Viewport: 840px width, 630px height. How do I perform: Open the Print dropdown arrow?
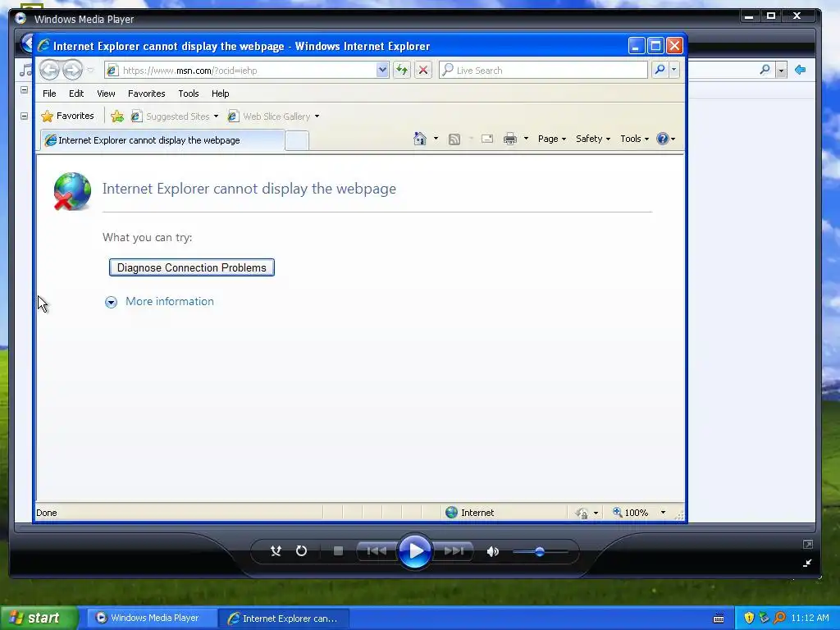(526, 139)
